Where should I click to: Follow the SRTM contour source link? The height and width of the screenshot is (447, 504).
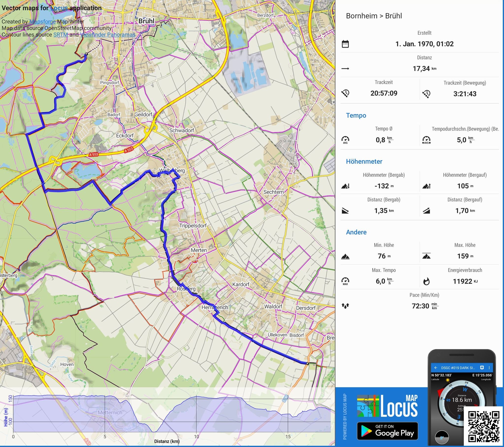(x=60, y=34)
